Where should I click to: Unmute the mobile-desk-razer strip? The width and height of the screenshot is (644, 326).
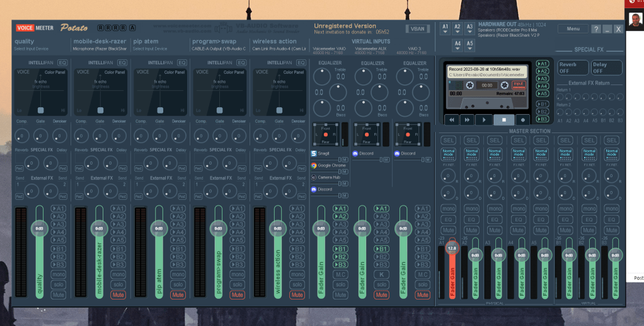coord(118,294)
